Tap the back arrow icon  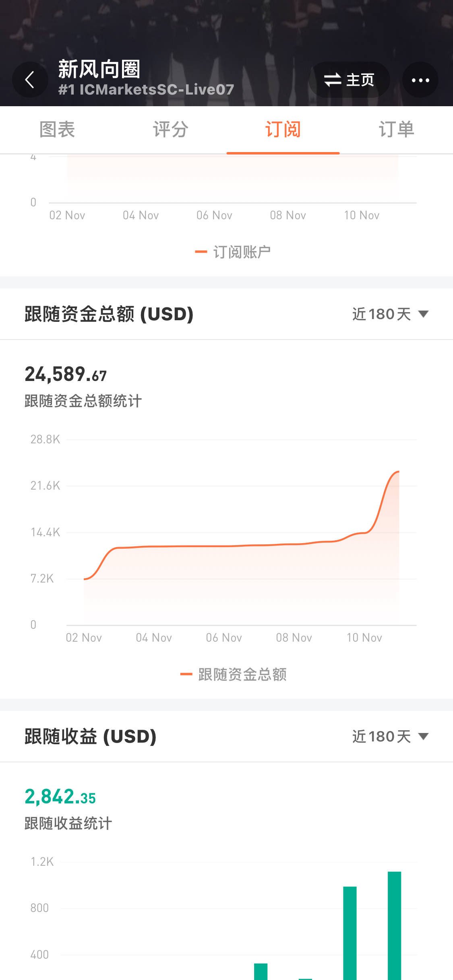30,80
